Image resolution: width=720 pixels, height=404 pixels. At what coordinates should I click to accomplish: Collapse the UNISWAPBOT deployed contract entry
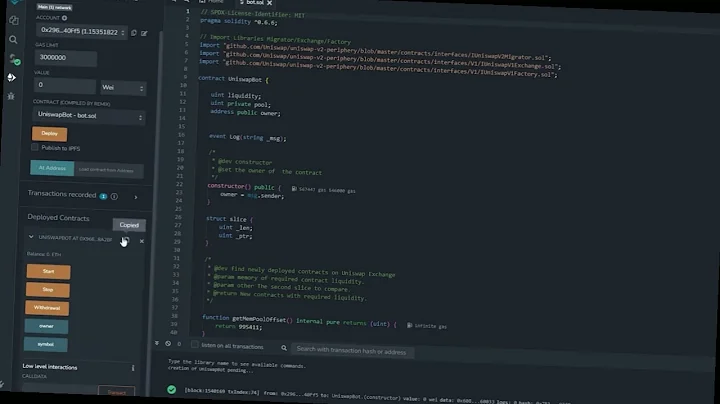coord(31,237)
